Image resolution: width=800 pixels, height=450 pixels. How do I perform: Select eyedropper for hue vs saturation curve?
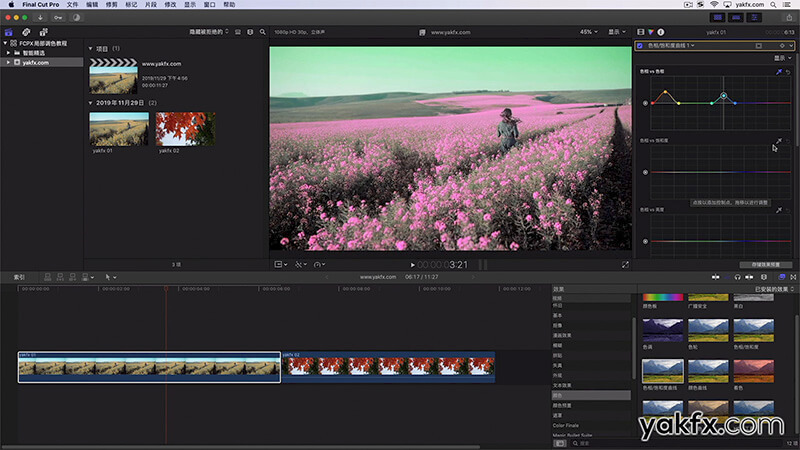(779, 141)
